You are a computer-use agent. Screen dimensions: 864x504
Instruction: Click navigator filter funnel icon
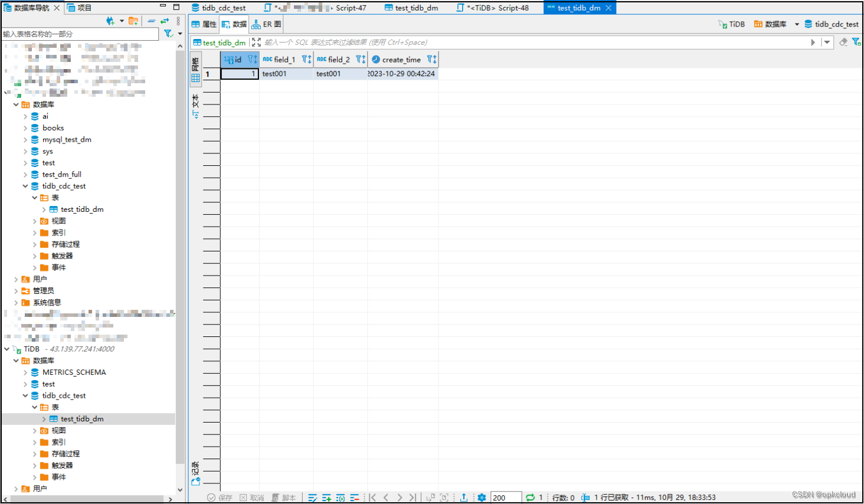168,34
